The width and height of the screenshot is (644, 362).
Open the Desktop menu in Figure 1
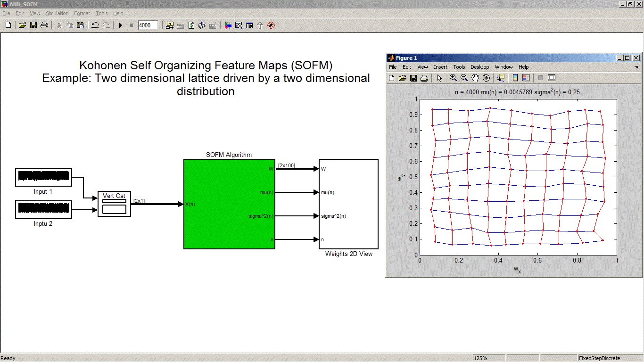[479, 67]
